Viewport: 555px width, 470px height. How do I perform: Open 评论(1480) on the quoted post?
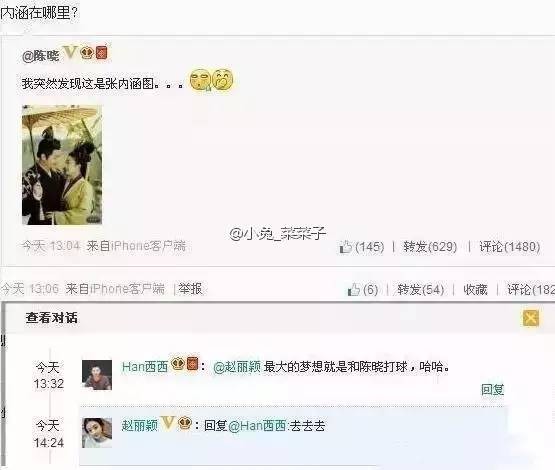[x=510, y=247]
